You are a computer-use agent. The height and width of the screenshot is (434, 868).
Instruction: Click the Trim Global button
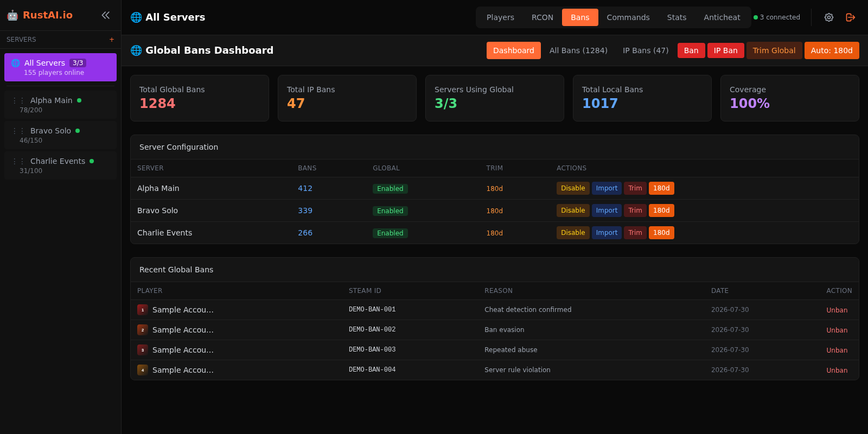pyautogui.click(x=774, y=50)
